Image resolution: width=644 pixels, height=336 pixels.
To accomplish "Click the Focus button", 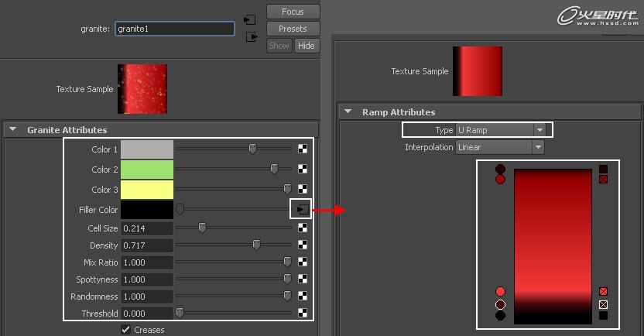I will 293,12.
